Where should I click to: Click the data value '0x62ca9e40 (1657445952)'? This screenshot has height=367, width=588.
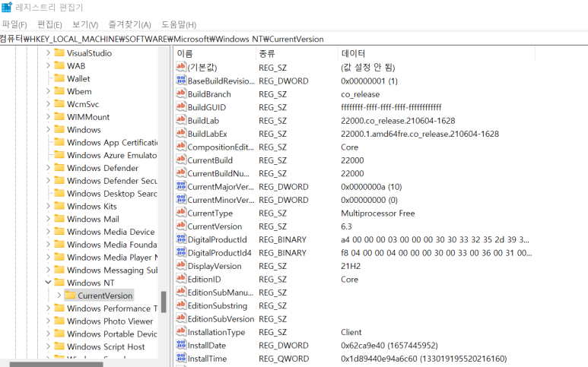point(389,345)
